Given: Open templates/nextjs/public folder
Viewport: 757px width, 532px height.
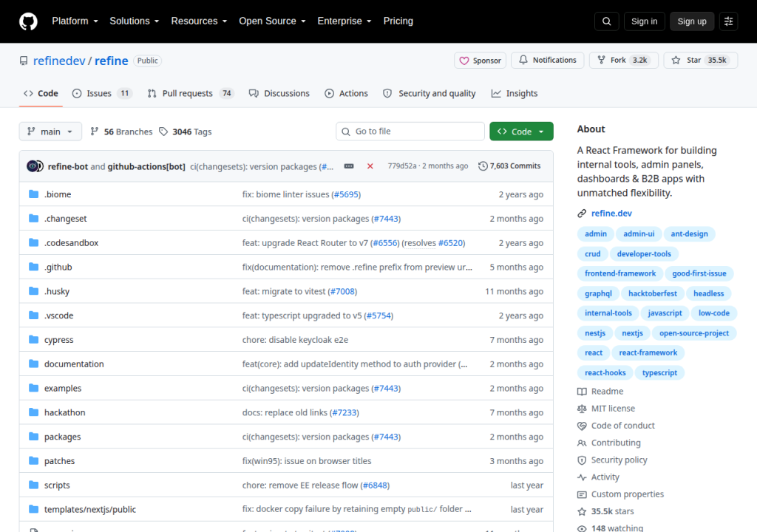Looking at the screenshot, I should (x=90, y=509).
